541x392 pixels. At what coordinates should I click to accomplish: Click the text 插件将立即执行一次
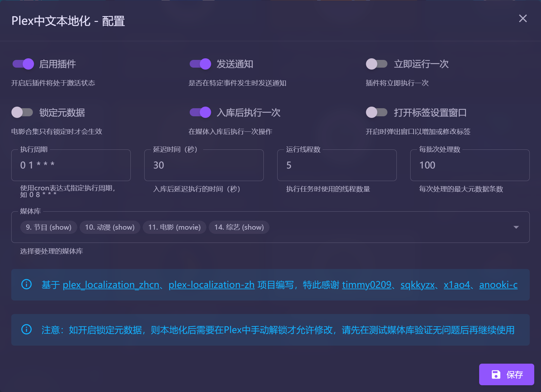[397, 83]
